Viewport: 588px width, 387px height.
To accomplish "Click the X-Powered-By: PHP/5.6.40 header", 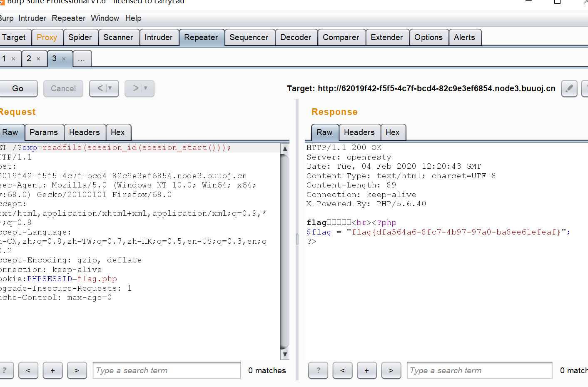I will point(366,204).
